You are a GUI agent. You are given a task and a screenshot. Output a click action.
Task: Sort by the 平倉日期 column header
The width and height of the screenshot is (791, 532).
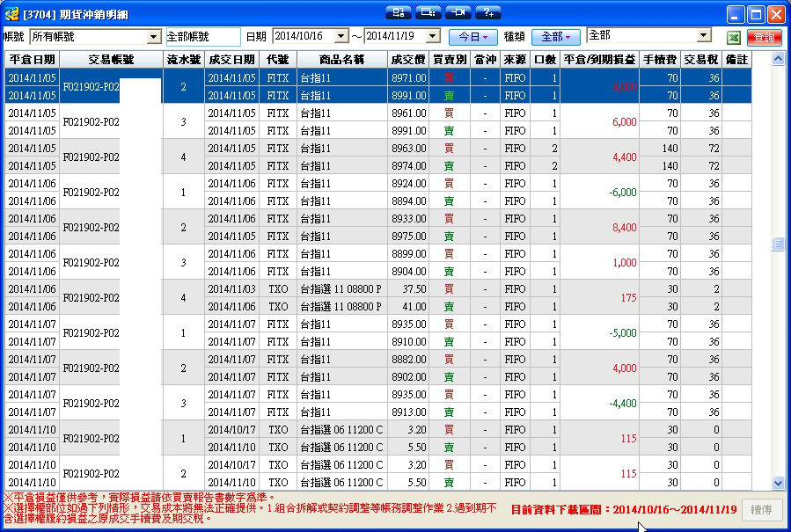tap(33, 60)
